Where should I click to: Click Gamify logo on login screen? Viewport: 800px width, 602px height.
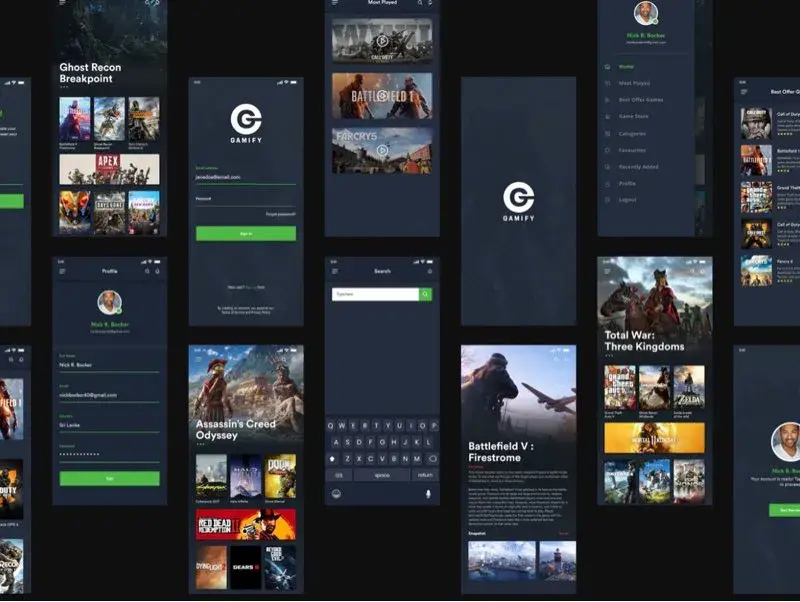click(246, 123)
